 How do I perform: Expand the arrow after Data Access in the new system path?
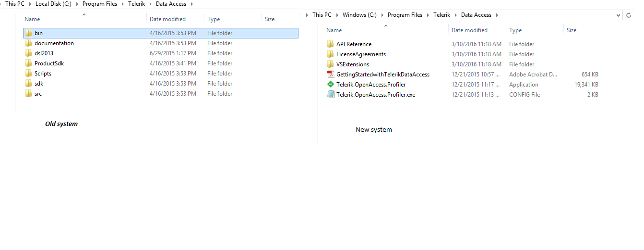[x=497, y=15]
